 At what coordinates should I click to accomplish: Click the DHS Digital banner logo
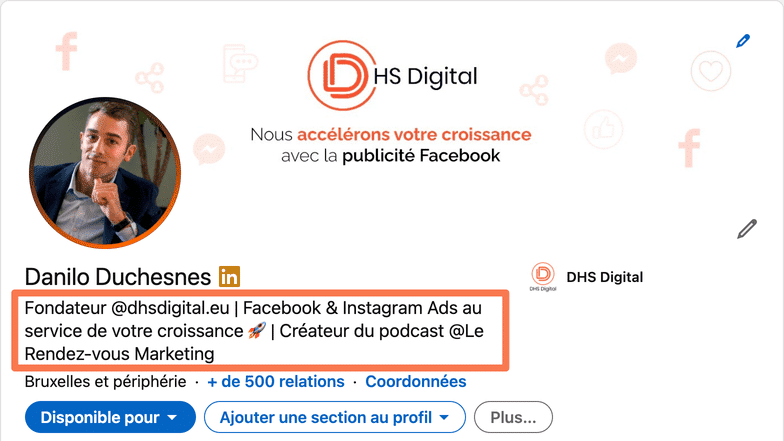click(392, 76)
